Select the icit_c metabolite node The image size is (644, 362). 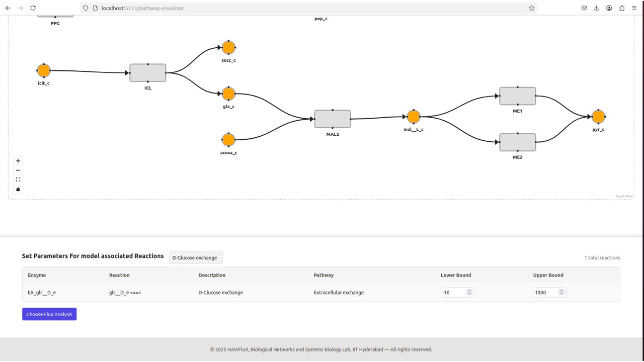pyautogui.click(x=44, y=71)
